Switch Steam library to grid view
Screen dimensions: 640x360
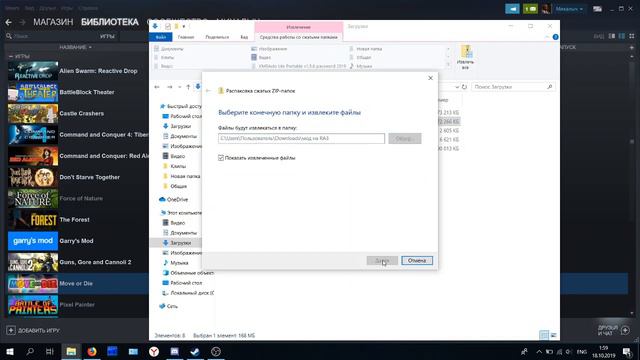click(631, 36)
